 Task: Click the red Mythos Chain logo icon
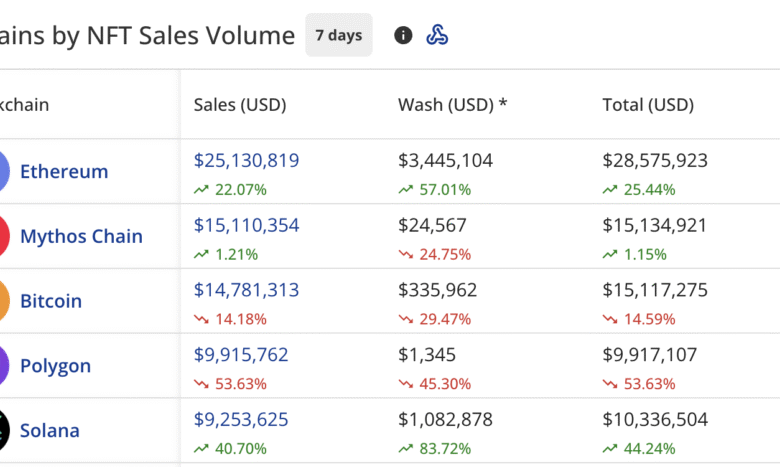click(2, 236)
